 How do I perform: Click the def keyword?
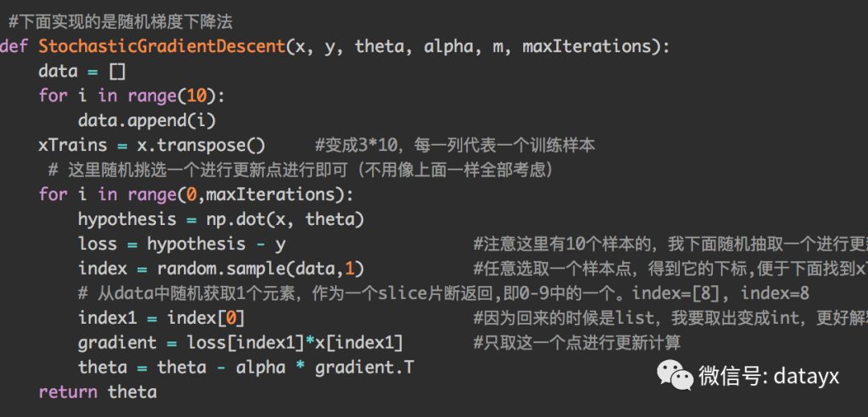(x=13, y=46)
